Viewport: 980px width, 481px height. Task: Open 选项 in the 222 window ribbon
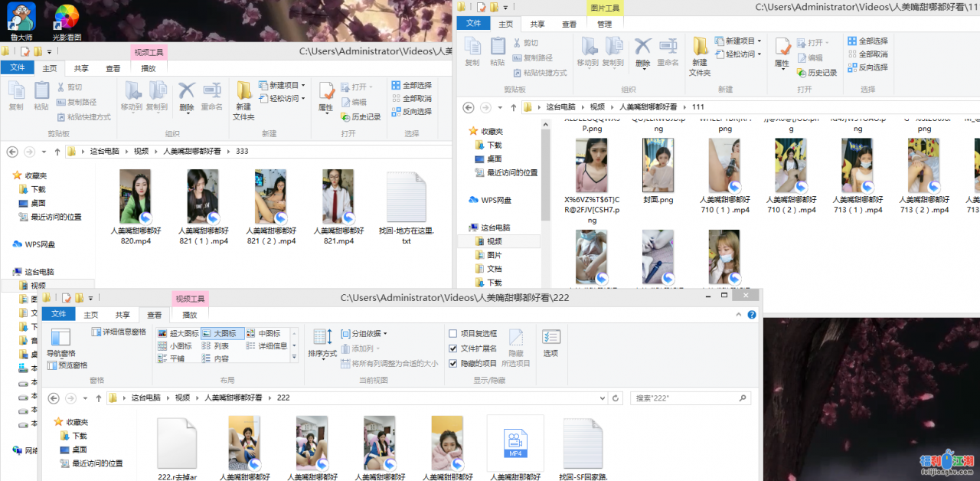tap(550, 342)
